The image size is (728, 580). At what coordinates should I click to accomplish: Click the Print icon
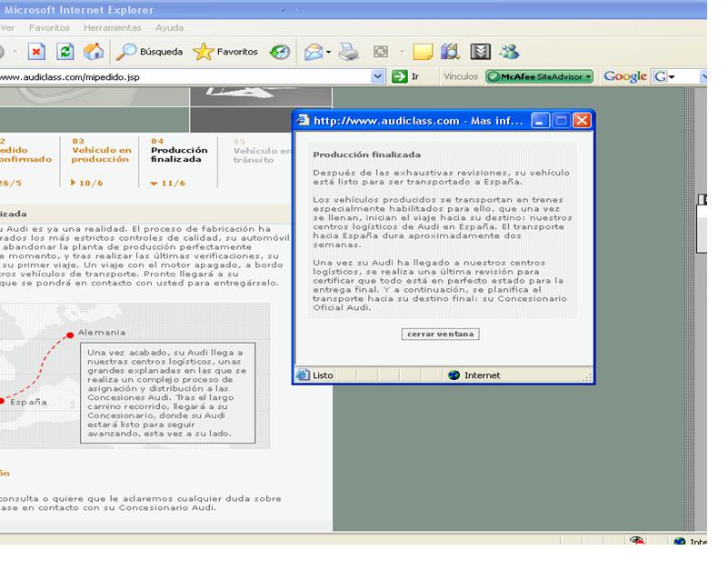[x=349, y=52]
